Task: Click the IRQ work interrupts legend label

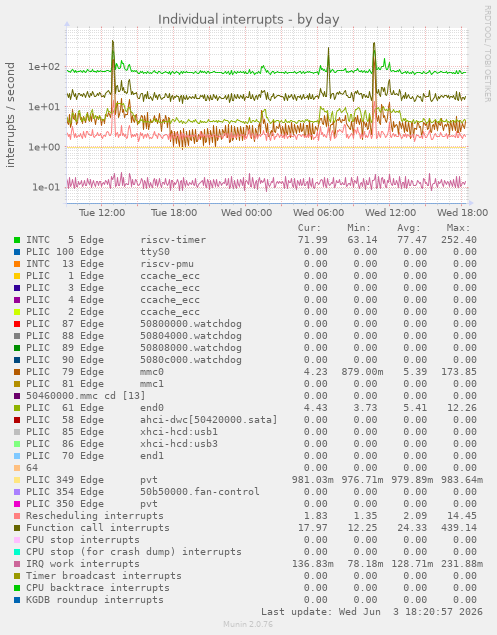Action: 83,564
